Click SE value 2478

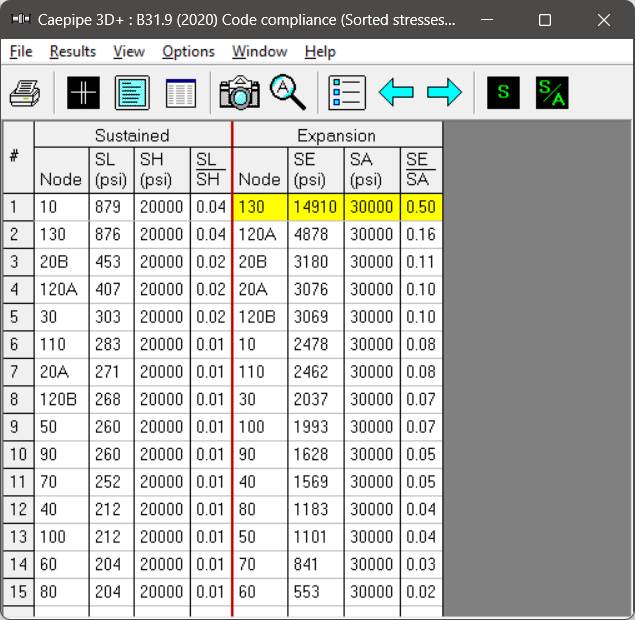[x=315, y=344]
